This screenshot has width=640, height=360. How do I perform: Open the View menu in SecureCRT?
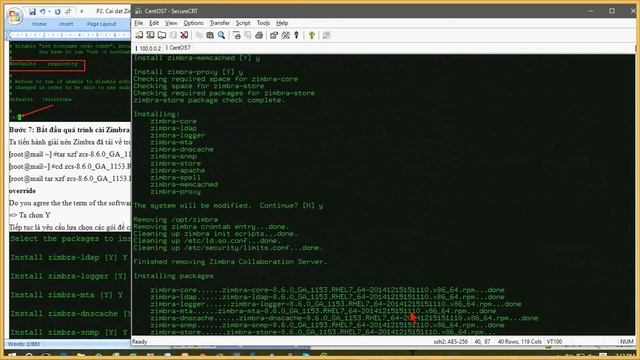171,23
